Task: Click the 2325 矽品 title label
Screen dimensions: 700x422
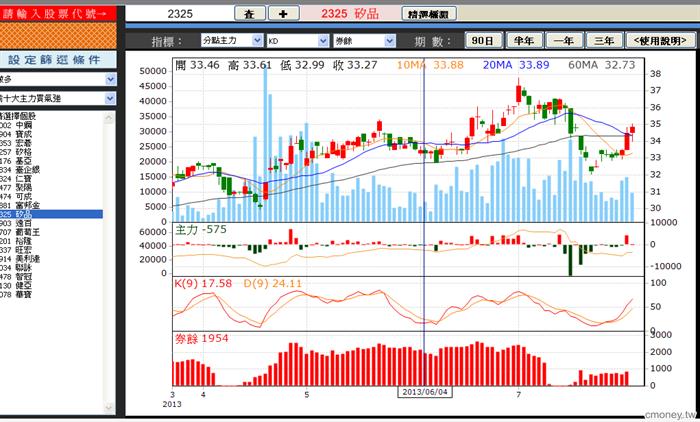Action: (350, 14)
